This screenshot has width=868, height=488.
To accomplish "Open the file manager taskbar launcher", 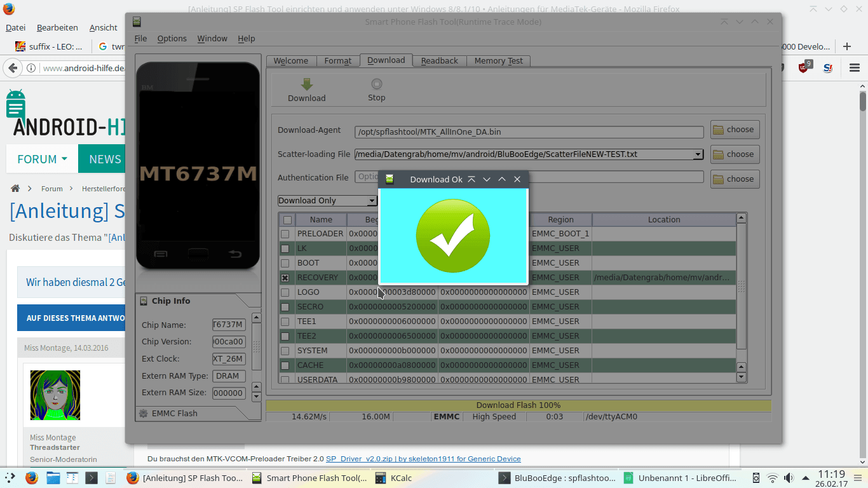I will pos(52,478).
